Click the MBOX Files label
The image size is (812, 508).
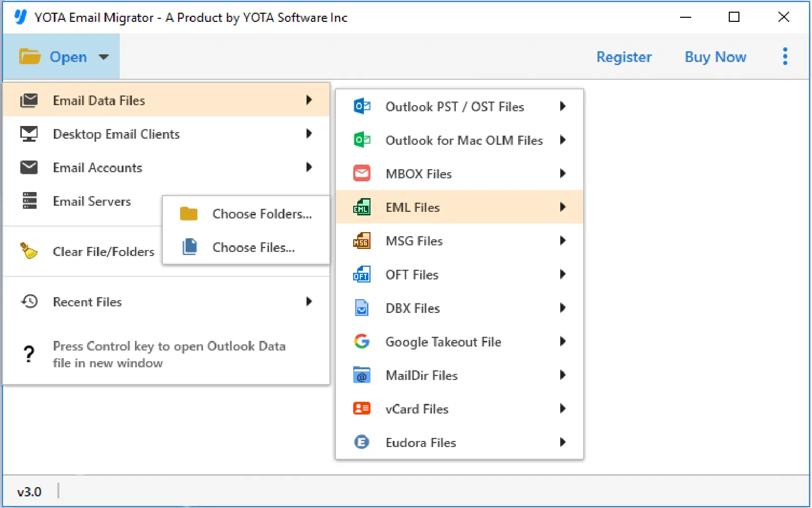pos(419,174)
